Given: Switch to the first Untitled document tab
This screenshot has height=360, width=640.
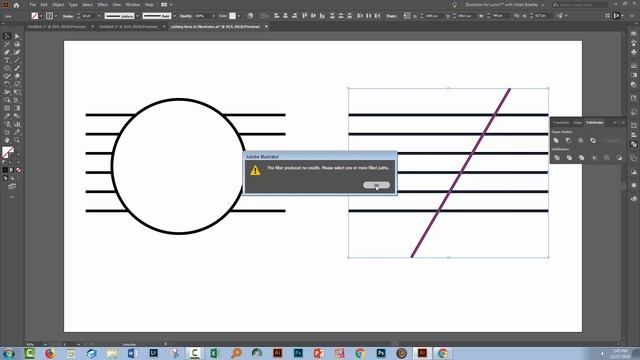Looking at the screenshot, I should [57, 27].
